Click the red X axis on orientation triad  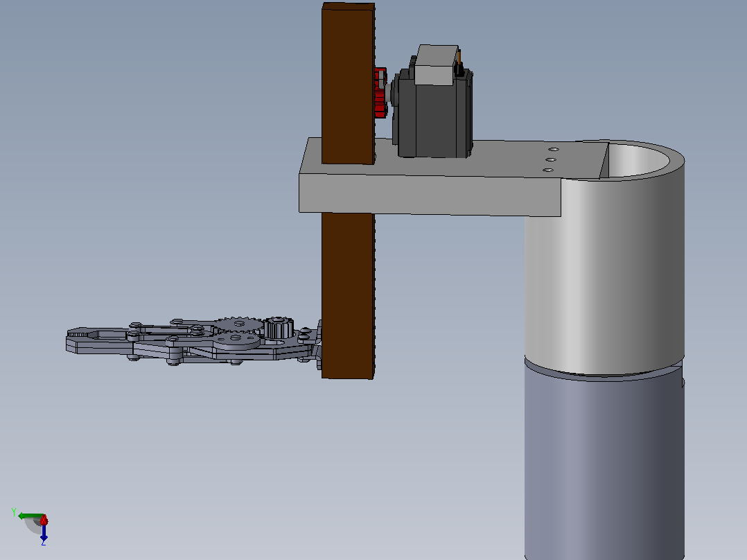click(44, 520)
